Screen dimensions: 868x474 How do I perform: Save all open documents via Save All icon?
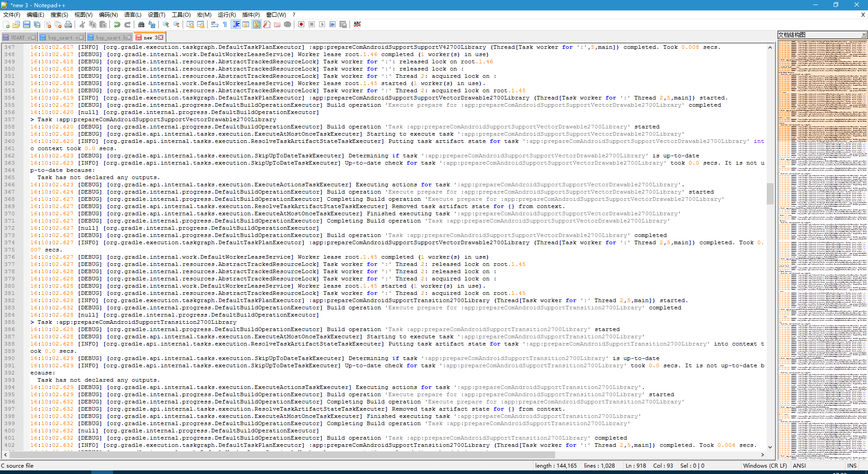pyautogui.click(x=38, y=24)
